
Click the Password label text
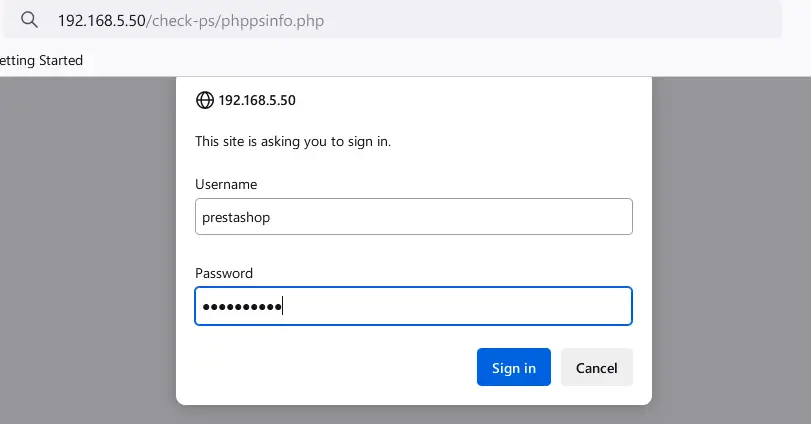tap(224, 273)
